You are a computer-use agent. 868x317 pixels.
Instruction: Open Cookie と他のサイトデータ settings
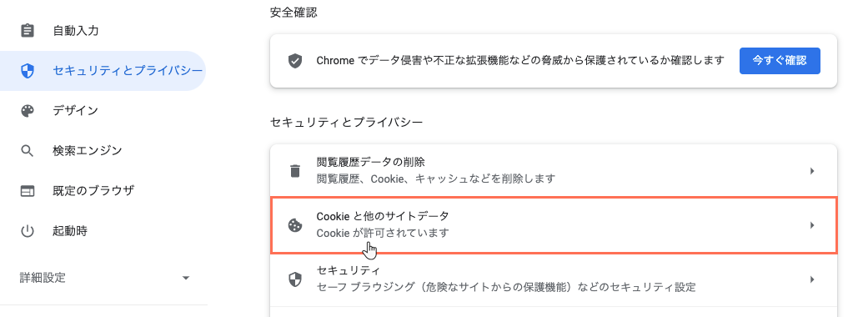[x=554, y=225]
